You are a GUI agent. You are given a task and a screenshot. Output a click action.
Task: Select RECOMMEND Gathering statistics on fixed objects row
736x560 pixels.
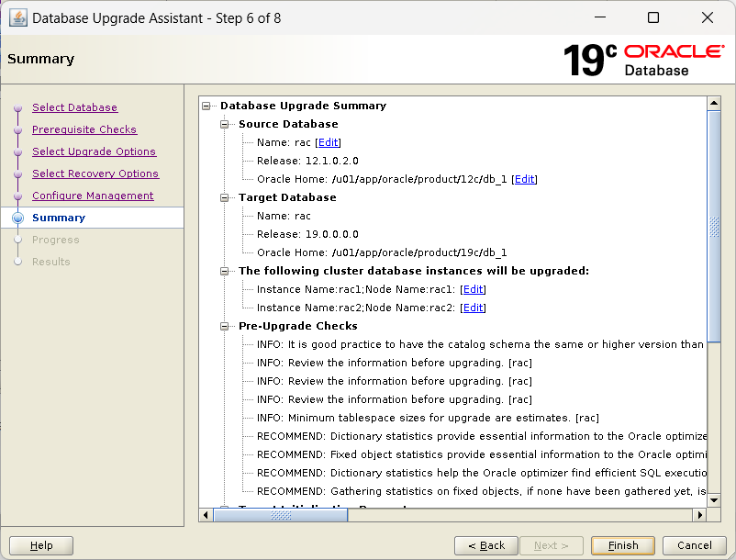[482, 491]
